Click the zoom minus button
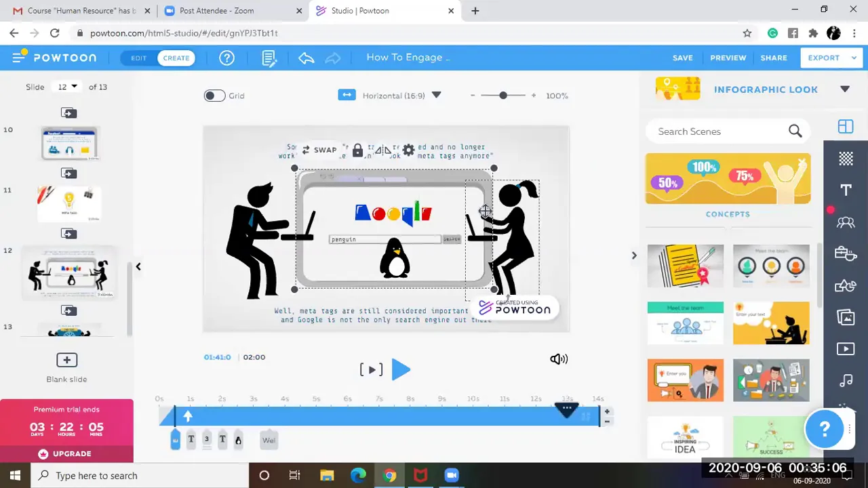Viewport: 868px width, 488px height. tap(473, 96)
